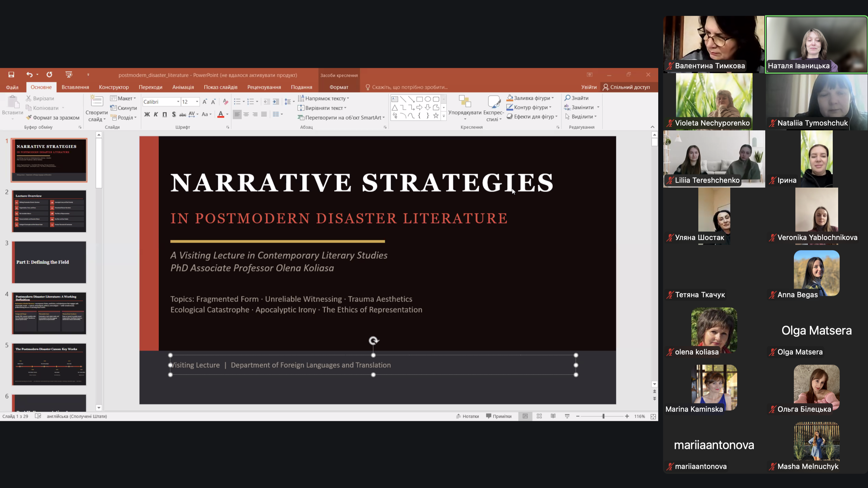Start slideshow from beginning icon in title bar
The image size is (868, 488).
click(x=69, y=74)
